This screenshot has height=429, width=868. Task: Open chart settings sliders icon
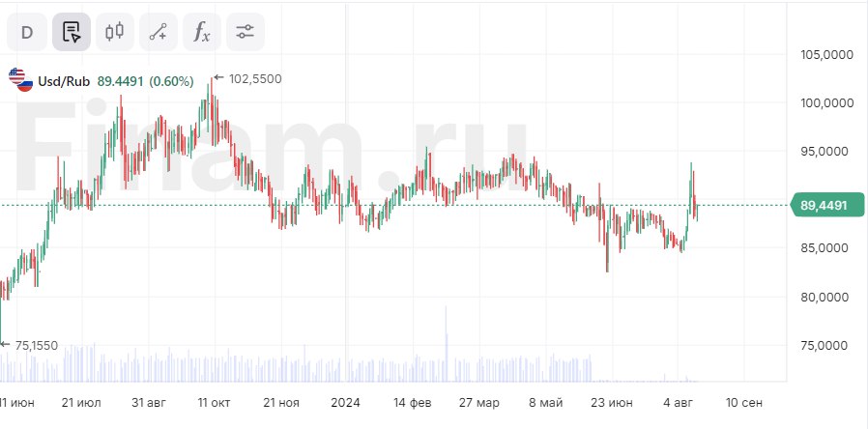pos(245,32)
